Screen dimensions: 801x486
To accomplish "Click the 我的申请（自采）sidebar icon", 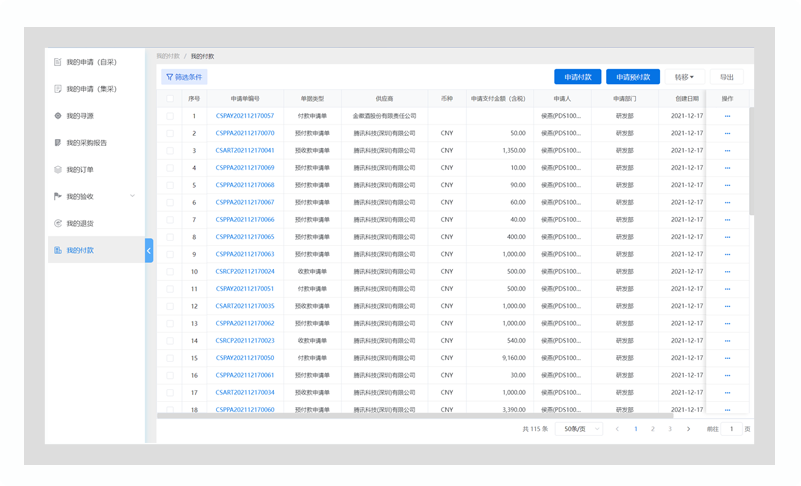I will coord(58,62).
